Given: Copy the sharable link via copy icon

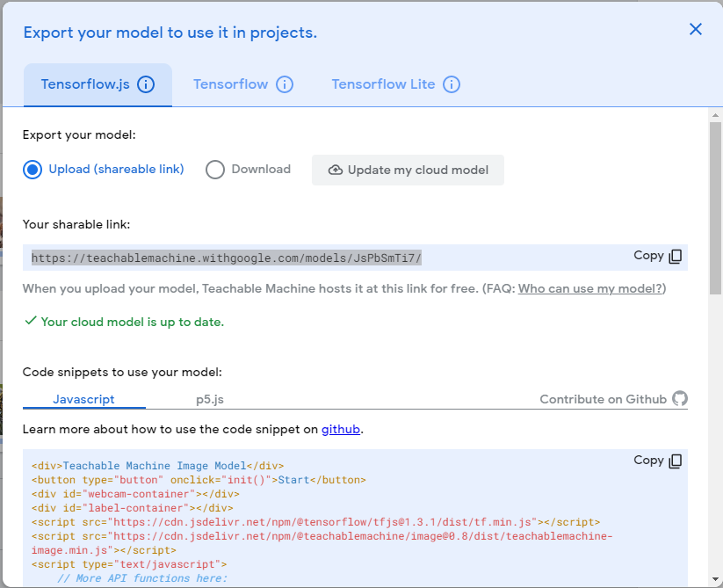Looking at the screenshot, I should (x=676, y=256).
